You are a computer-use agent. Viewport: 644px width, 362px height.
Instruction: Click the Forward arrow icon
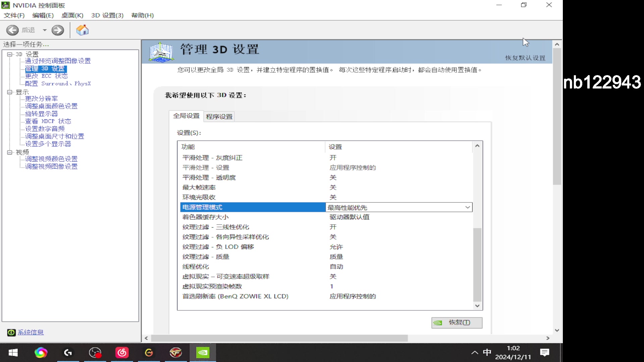58,30
